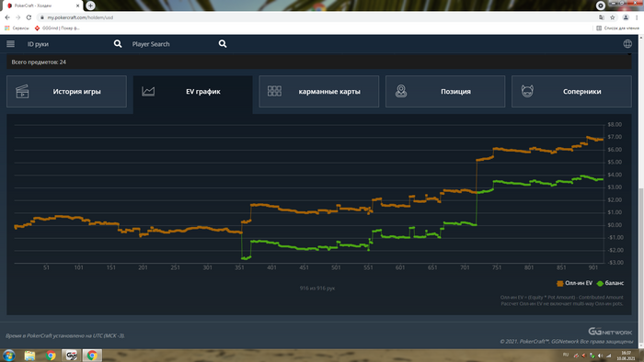Click the address bar URL my.pokercraft.com

pyautogui.click(x=80, y=17)
